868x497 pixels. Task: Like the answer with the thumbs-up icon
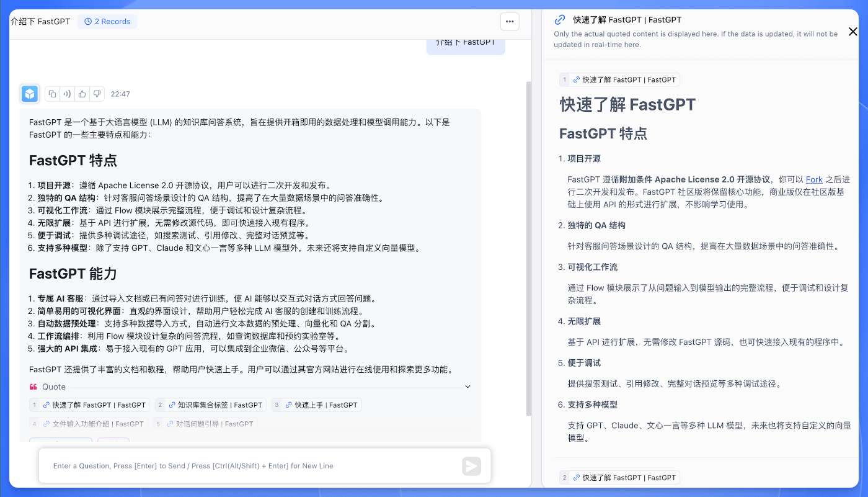(x=82, y=94)
